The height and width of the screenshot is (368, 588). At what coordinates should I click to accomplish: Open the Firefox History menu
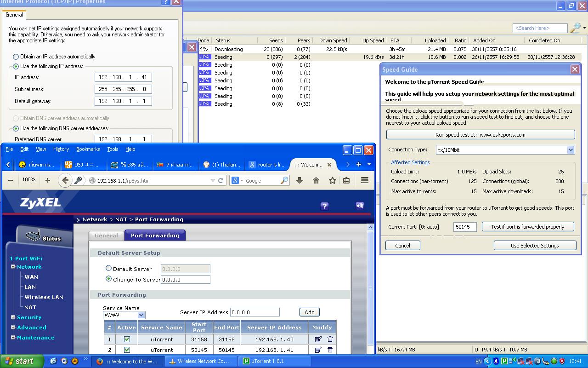tap(61, 149)
